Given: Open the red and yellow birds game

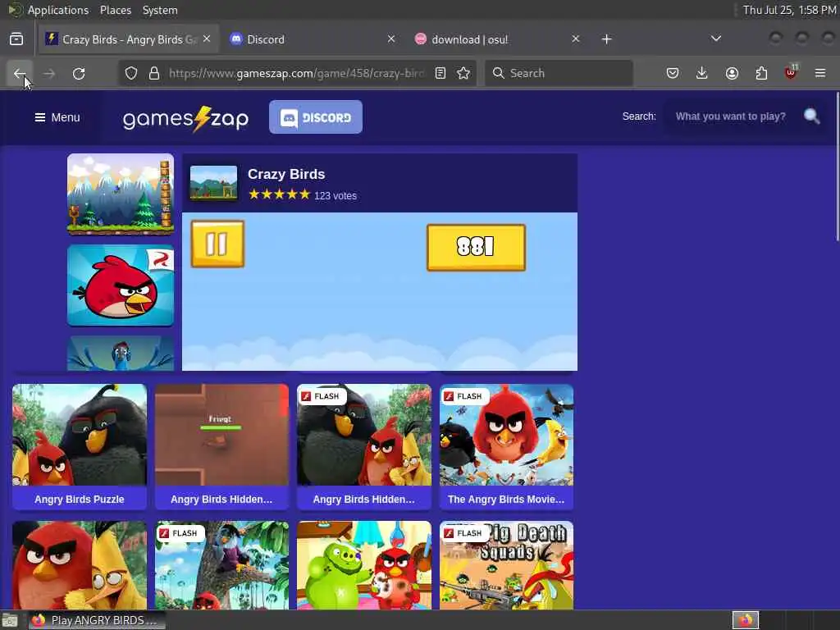Looking at the screenshot, I should [80, 565].
